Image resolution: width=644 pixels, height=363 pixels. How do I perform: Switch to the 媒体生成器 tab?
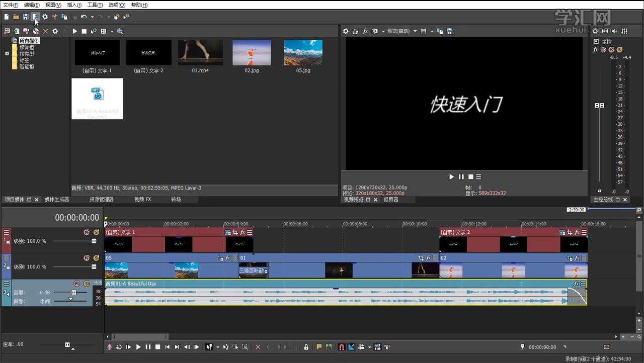pyautogui.click(x=57, y=200)
